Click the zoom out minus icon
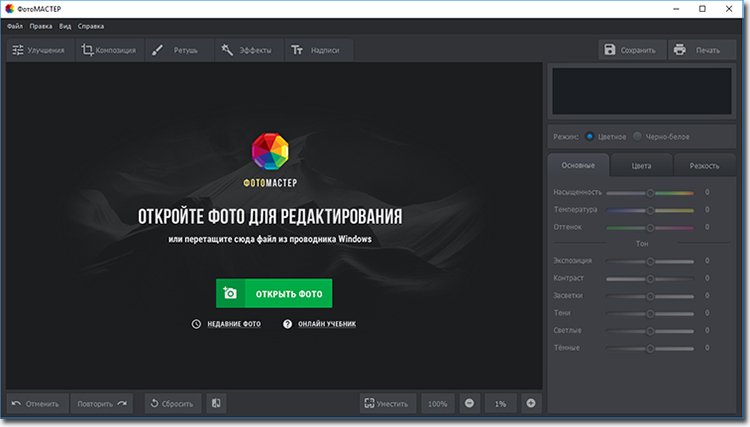 pyautogui.click(x=470, y=404)
